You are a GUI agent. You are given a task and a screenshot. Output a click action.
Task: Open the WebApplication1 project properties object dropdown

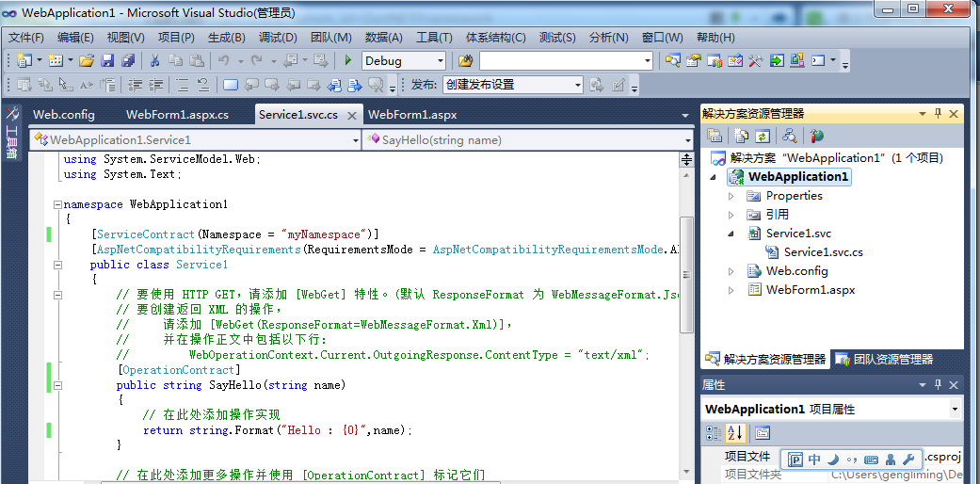pos(955,410)
